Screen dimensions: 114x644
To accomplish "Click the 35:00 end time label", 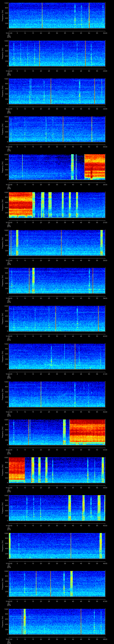I will 105,147.
